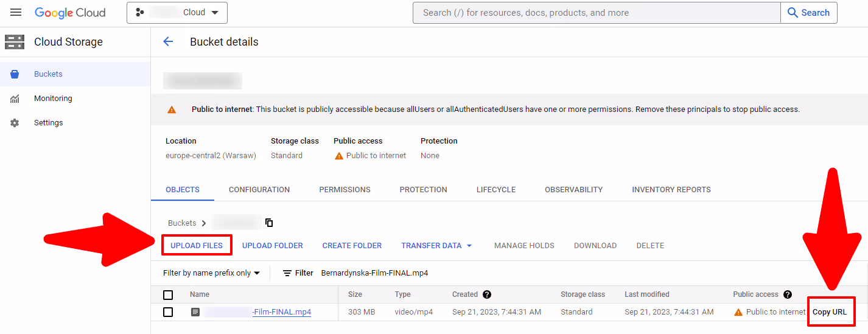
Task: Check the box for the Film-FINAL.mp4 row
Action: click(x=168, y=312)
